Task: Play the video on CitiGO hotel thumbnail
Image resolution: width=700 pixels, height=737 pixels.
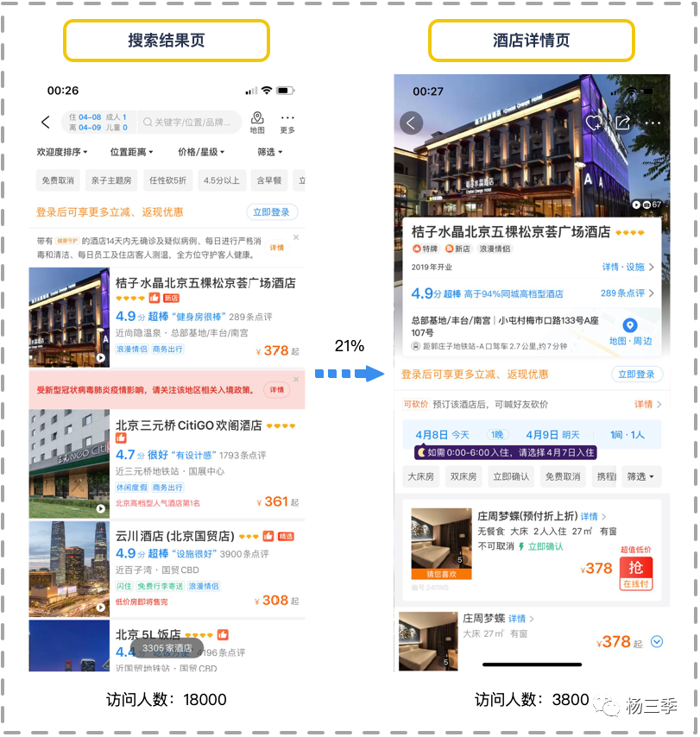Action: click(101, 508)
